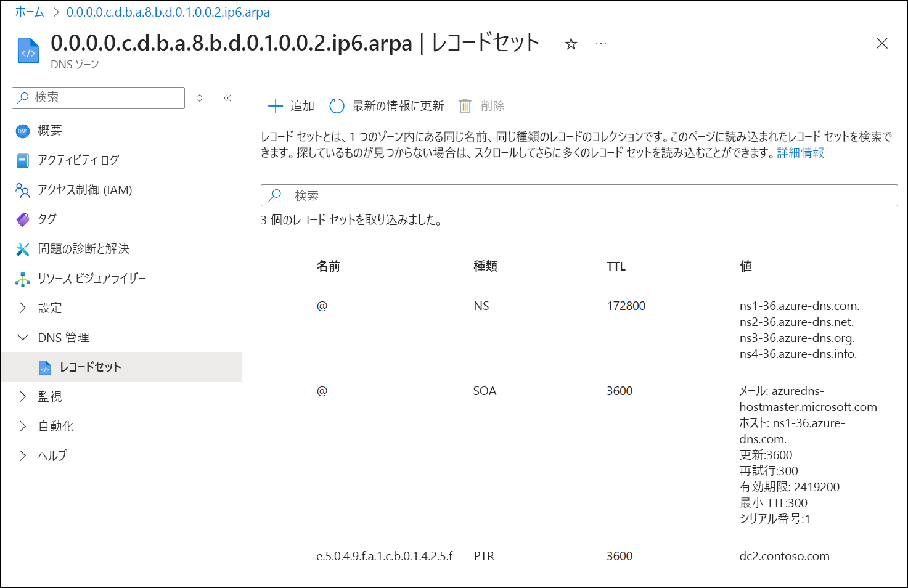The width and height of the screenshot is (908, 588).
Task: Click the リソース ビジュアライザー icon
Action: 23,279
